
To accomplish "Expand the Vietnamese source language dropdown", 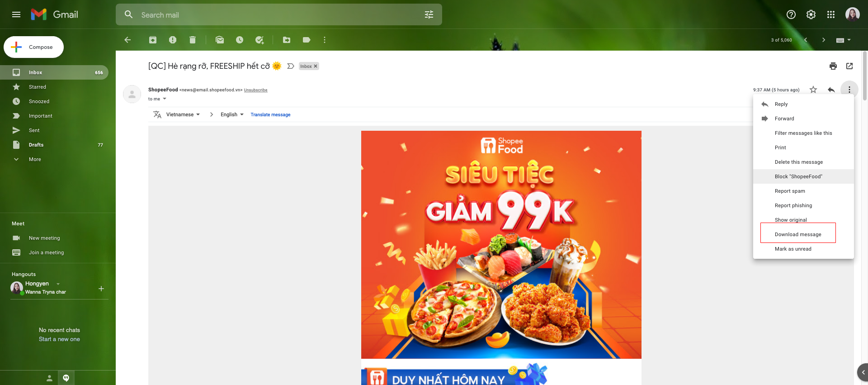I will point(183,114).
